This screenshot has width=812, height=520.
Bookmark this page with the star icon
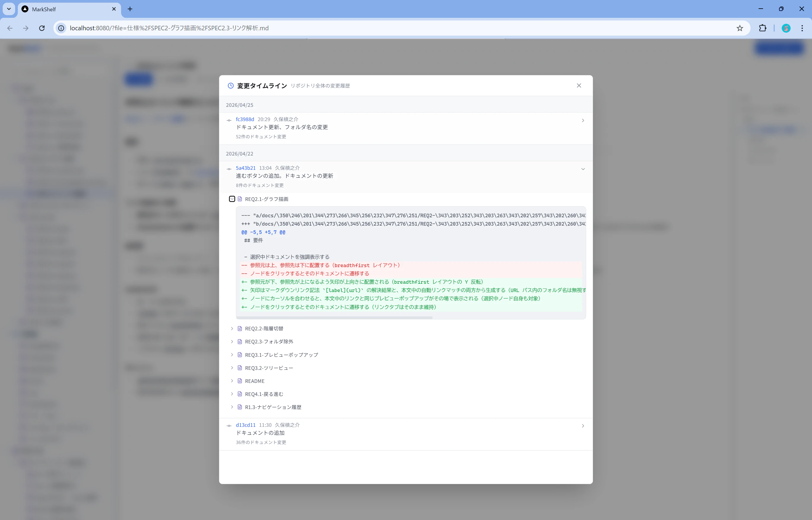pos(739,28)
